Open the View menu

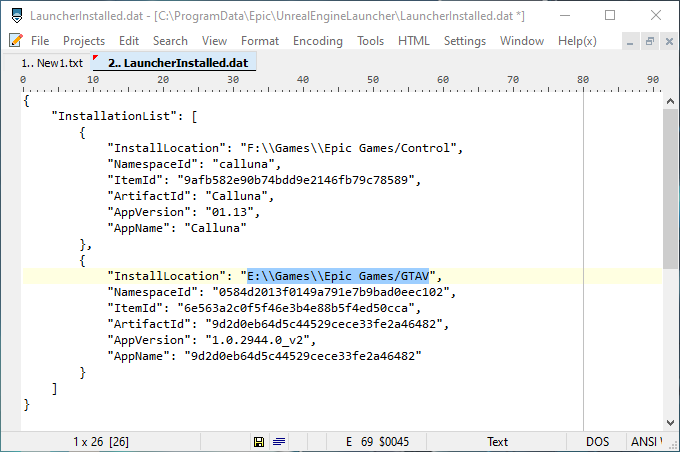click(214, 41)
